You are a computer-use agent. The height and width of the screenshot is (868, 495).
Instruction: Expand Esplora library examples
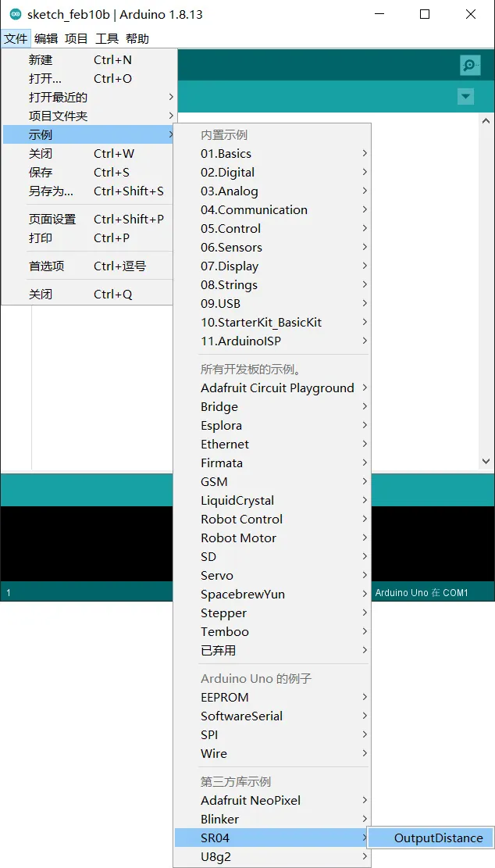272,426
